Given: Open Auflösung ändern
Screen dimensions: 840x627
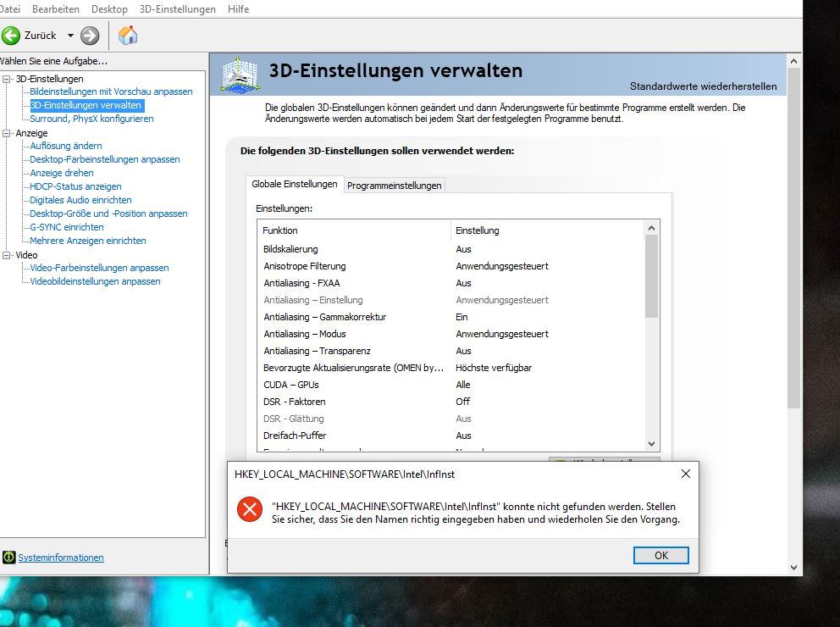Looking at the screenshot, I should 66,146.
